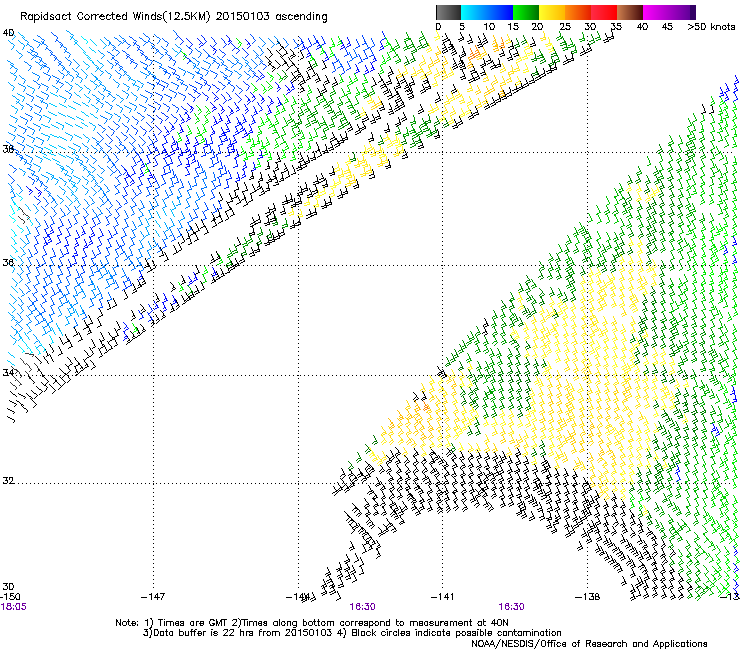The height and width of the screenshot is (650, 740).
Task: Click the green 15-20 knots legend color
Action: pos(526,12)
